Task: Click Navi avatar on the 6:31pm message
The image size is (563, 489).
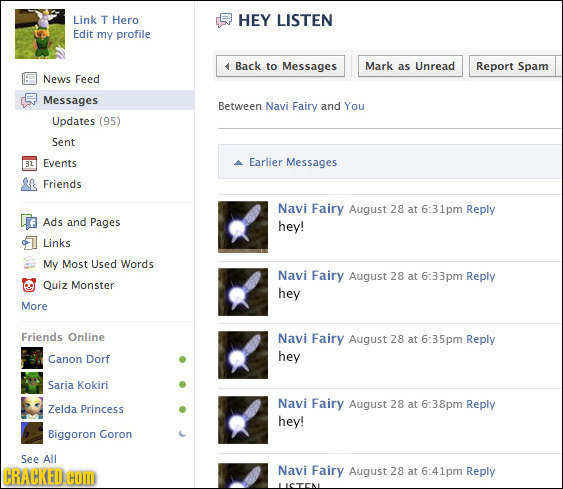Action: tap(243, 227)
